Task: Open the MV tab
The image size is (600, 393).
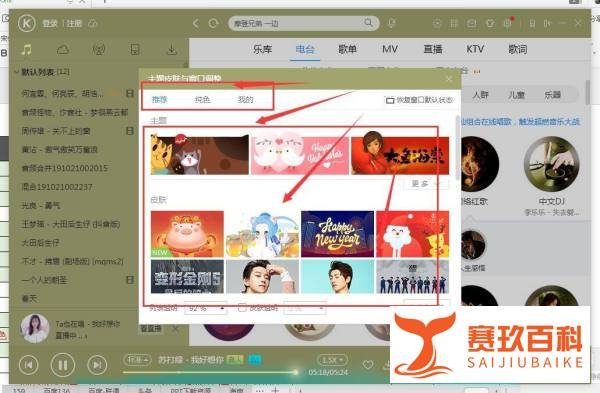Action: coord(390,49)
